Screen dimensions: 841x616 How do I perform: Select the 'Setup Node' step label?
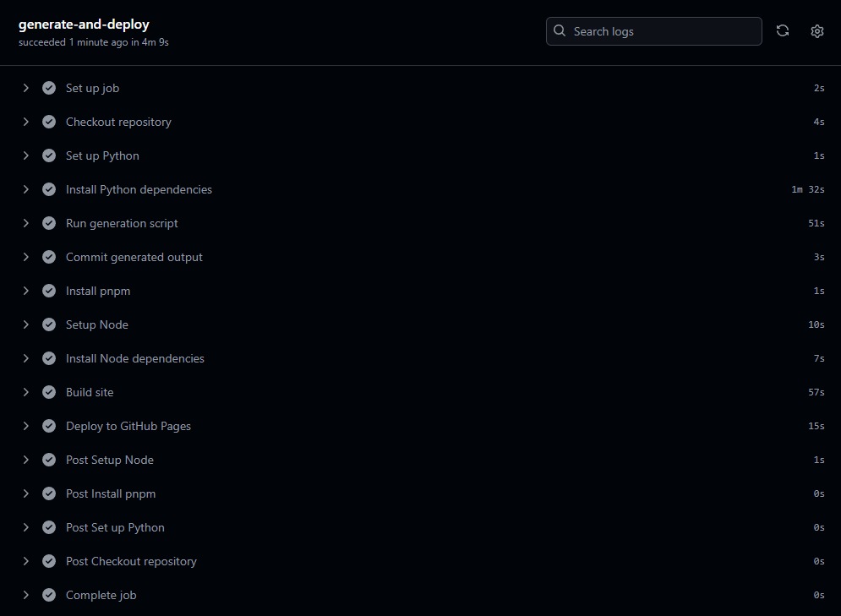pos(97,324)
